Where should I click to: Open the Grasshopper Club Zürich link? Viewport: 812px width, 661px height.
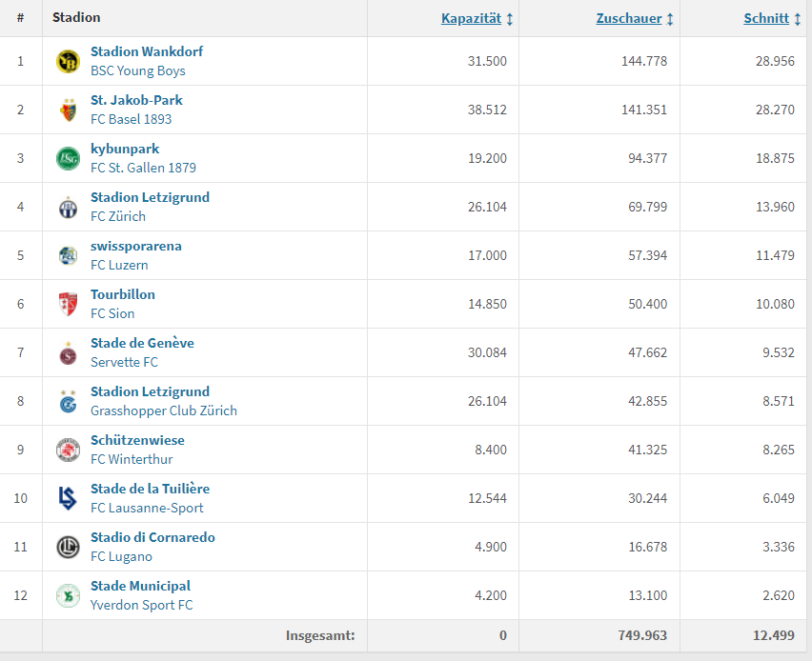164,411
